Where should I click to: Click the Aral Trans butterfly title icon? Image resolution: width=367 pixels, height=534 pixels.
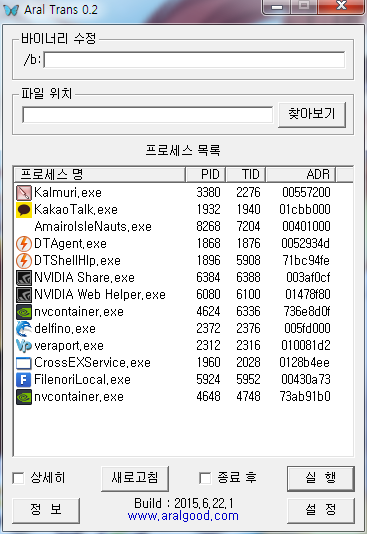pos(11,10)
